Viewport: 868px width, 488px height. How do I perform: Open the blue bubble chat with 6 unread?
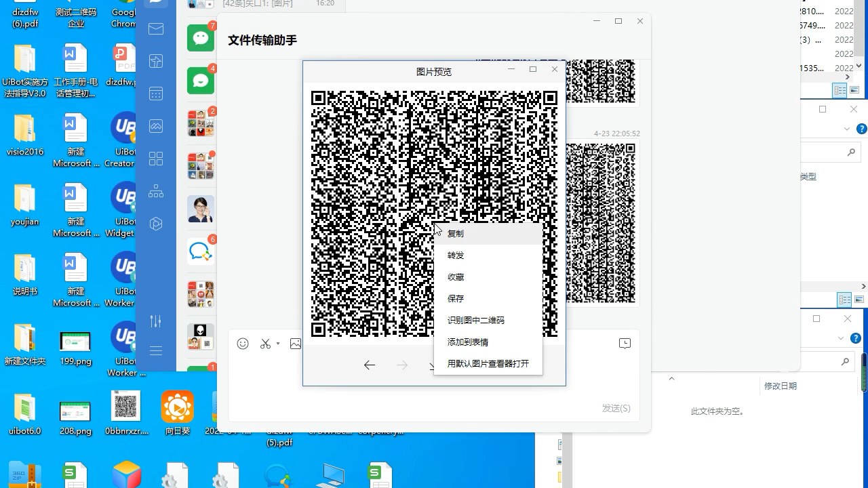click(x=201, y=251)
